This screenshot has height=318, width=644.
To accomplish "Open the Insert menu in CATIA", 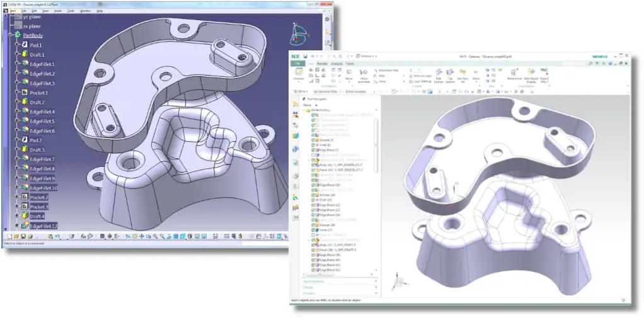I will coord(57,11).
